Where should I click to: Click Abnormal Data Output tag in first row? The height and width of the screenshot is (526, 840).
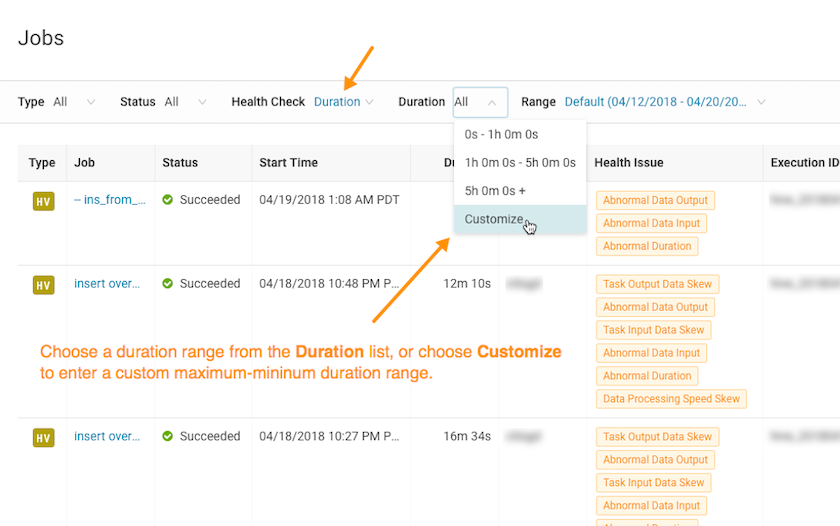tap(655, 200)
